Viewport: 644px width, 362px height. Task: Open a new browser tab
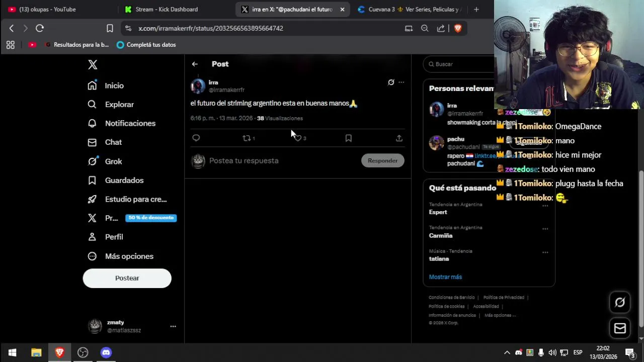coord(476,9)
